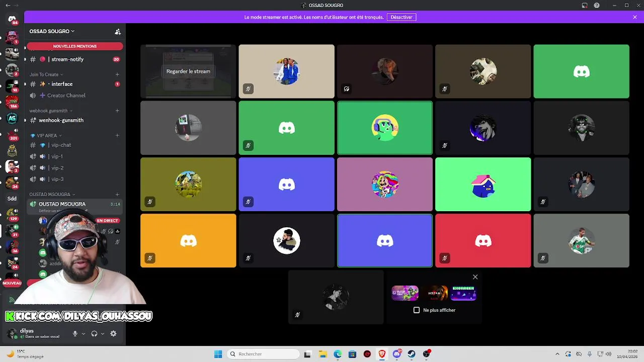Select the orange Discord logo tile

[188, 241]
